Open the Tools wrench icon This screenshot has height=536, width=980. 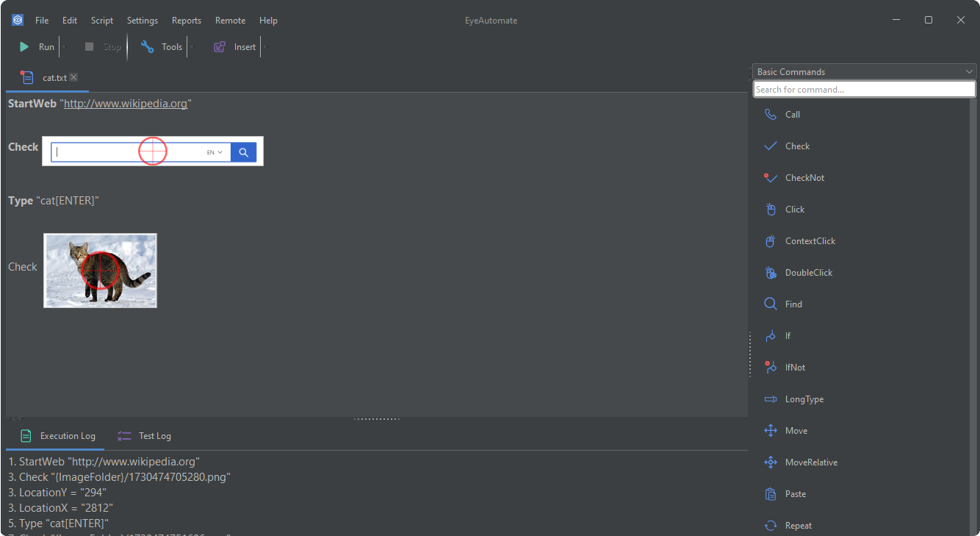148,47
